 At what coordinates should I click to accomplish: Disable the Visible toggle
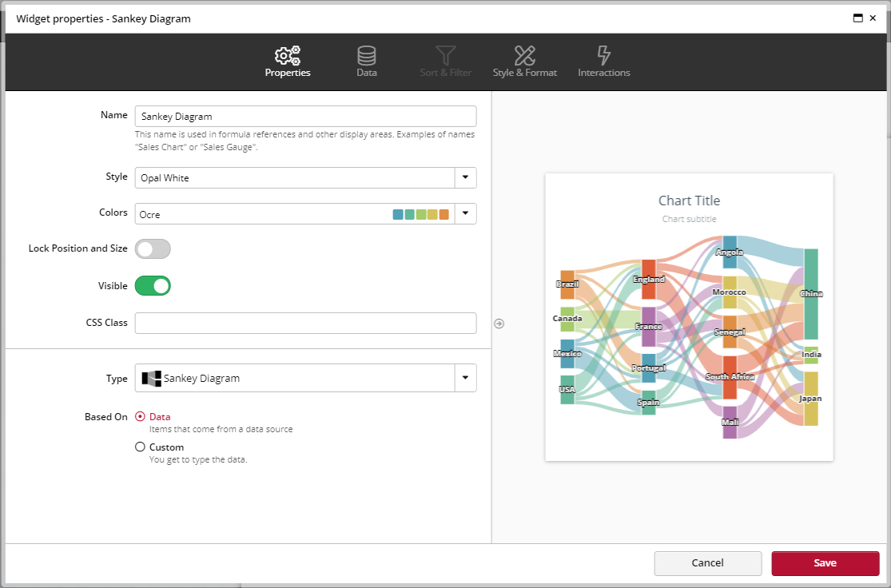(x=153, y=285)
